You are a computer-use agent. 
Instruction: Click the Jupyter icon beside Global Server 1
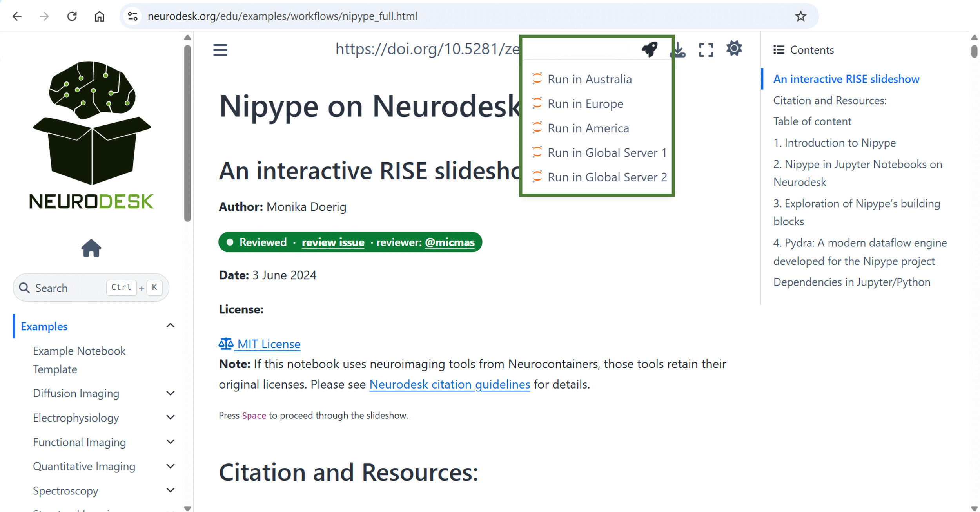537,152
